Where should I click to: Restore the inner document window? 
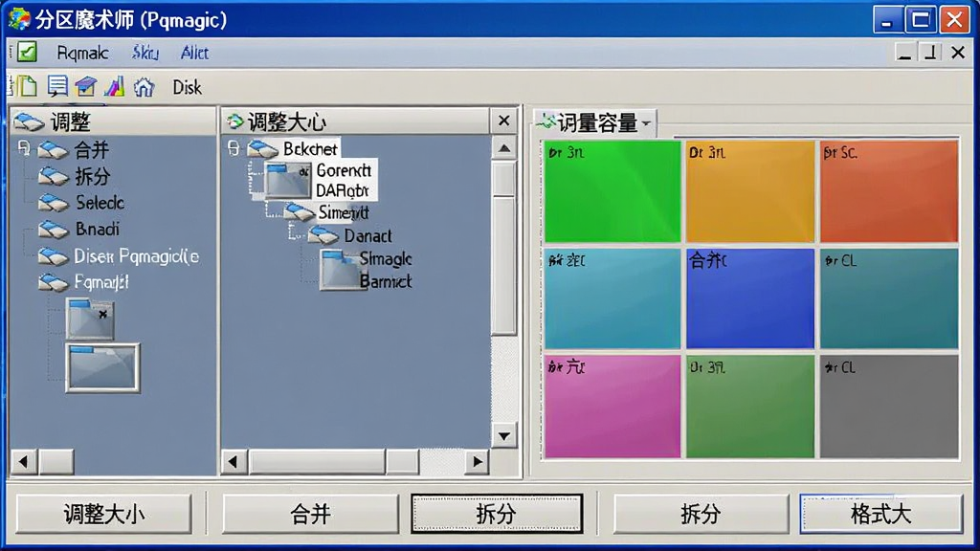point(930,53)
